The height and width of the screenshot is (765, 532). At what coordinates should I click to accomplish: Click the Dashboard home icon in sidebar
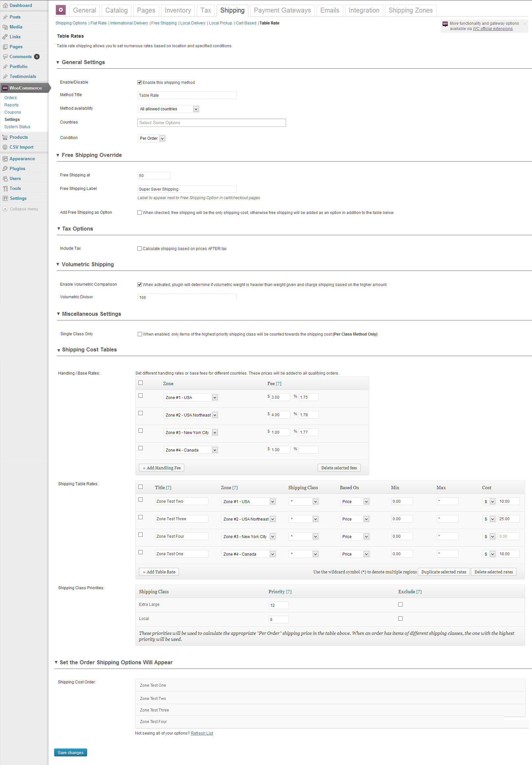coord(5,5)
